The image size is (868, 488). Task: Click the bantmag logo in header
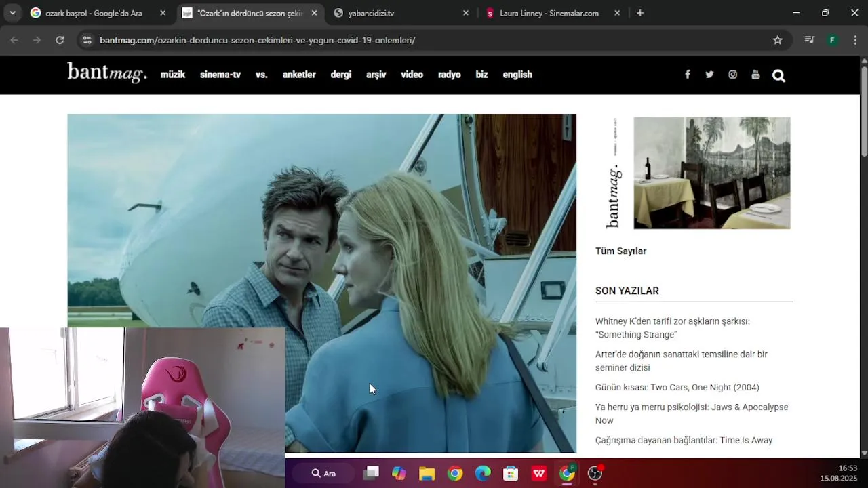coord(107,73)
